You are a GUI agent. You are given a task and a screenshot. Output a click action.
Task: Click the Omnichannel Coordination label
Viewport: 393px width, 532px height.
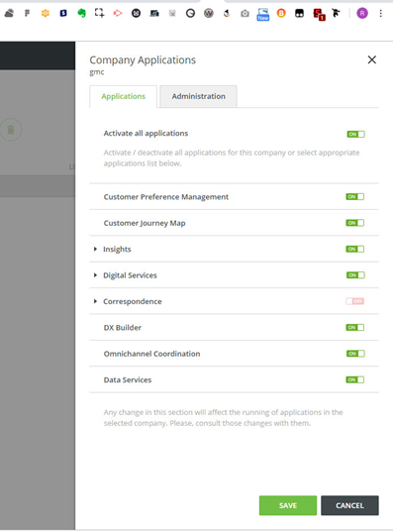[x=151, y=354]
